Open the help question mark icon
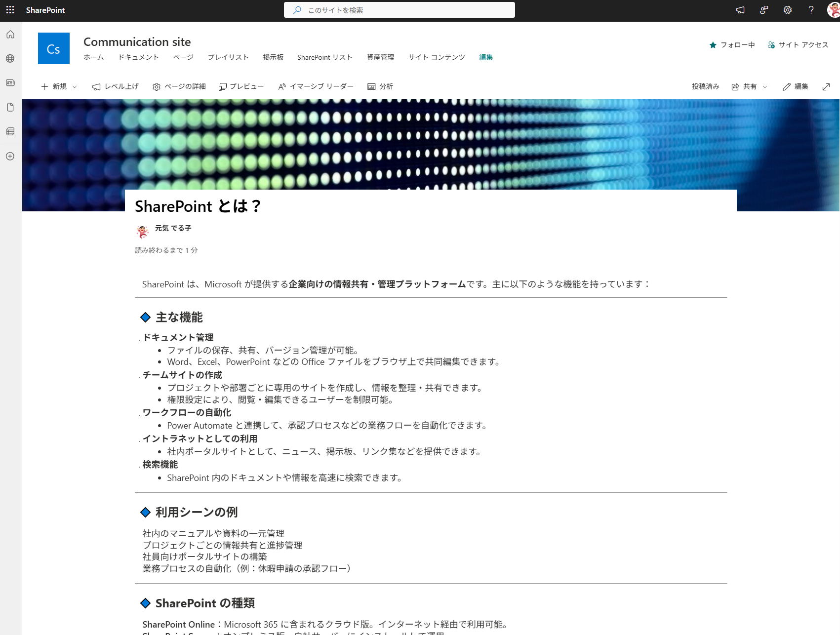The image size is (840, 635). pos(811,10)
